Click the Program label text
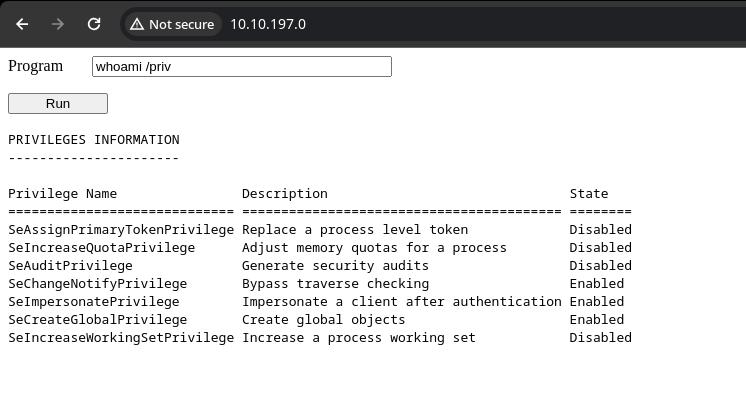The width and height of the screenshot is (746, 416). [x=35, y=66]
